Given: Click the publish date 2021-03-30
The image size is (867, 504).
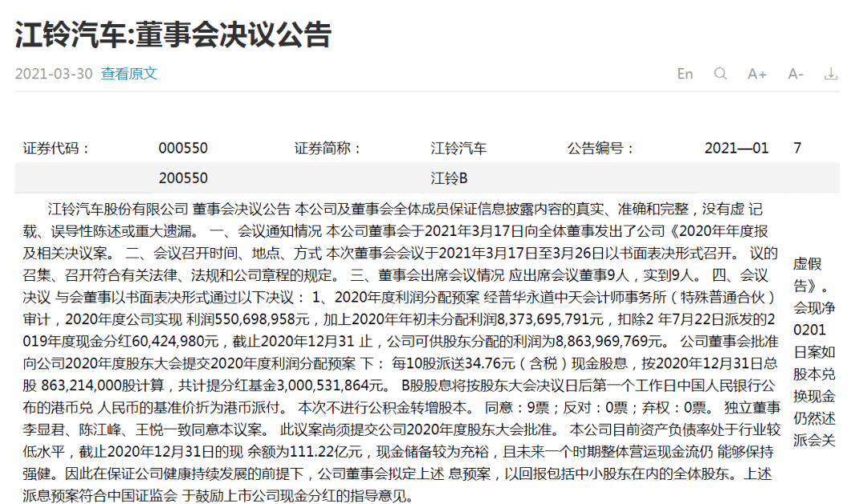Looking at the screenshot, I should coord(54,74).
